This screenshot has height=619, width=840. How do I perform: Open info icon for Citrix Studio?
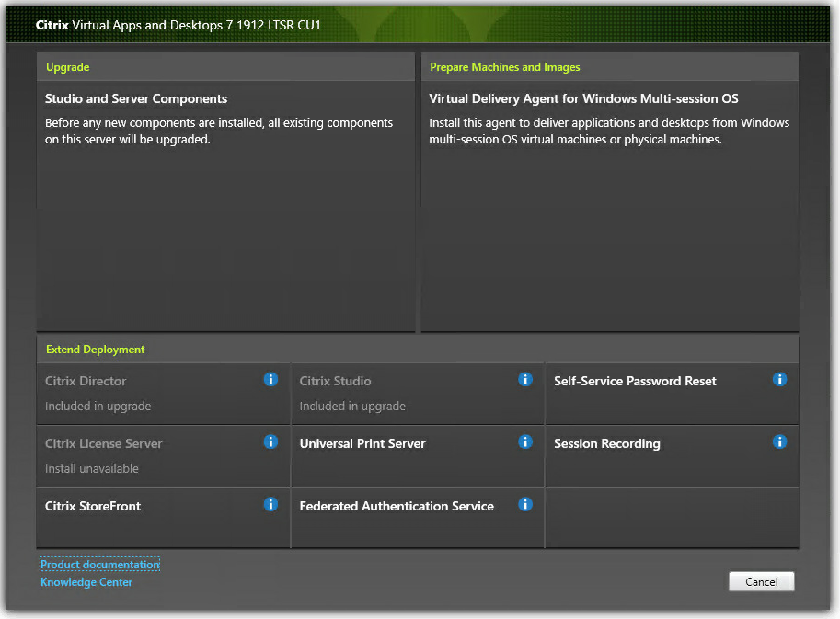[x=525, y=380]
